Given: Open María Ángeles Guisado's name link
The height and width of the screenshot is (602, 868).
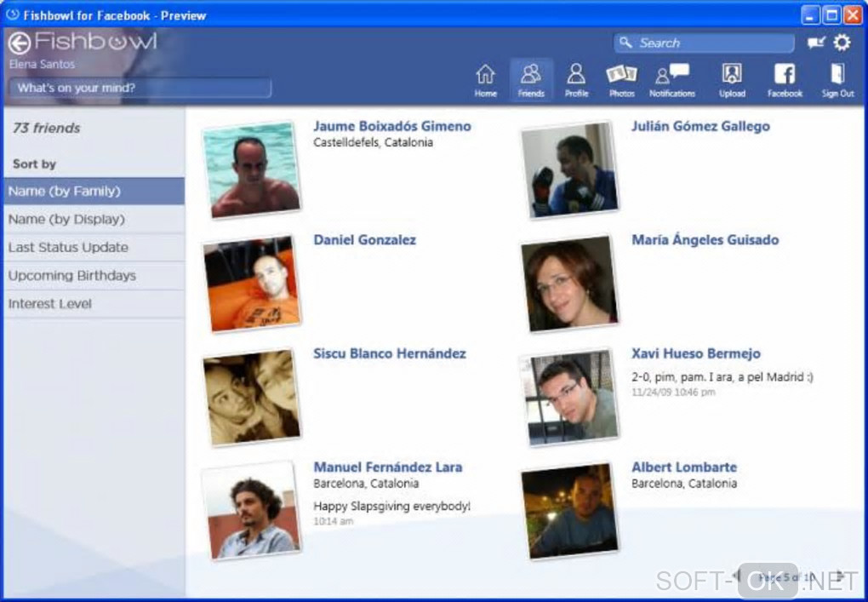Looking at the screenshot, I should pyautogui.click(x=705, y=240).
